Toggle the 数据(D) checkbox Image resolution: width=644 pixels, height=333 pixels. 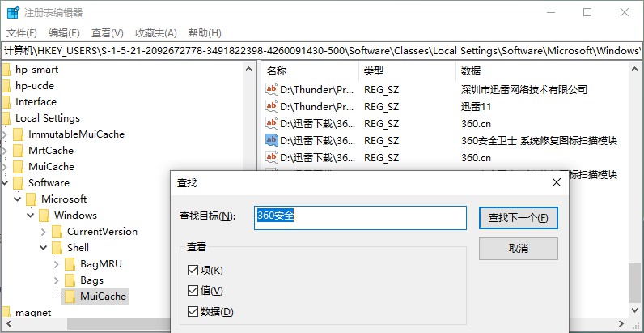coord(193,312)
